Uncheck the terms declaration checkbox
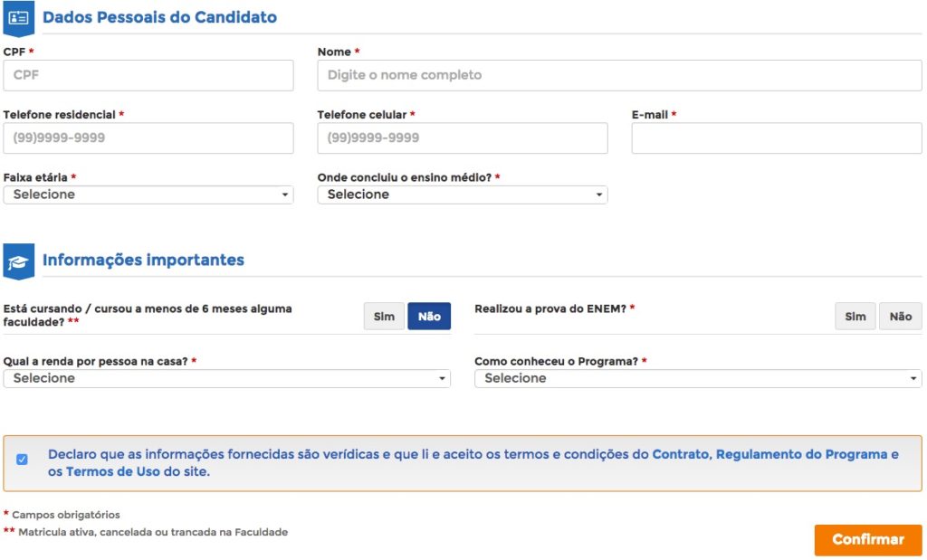The height and width of the screenshot is (560, 927). (x=23, y=460)
